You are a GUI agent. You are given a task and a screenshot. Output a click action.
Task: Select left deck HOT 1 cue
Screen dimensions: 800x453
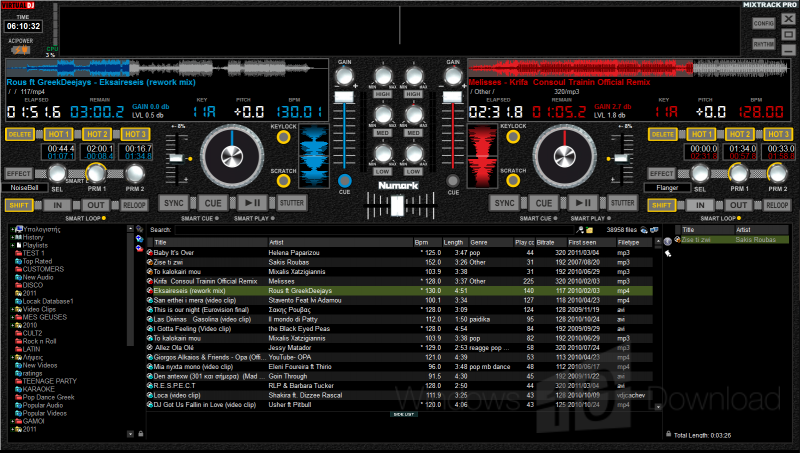click(x=58, y=134)
